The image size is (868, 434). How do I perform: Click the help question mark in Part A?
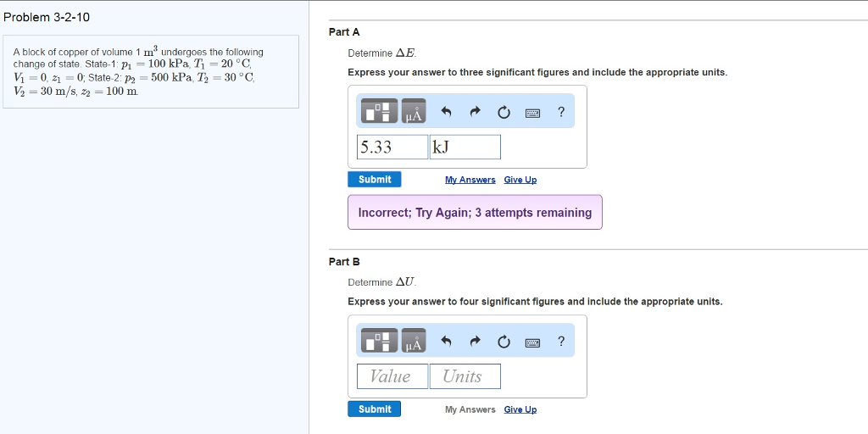tap(560, 111)
